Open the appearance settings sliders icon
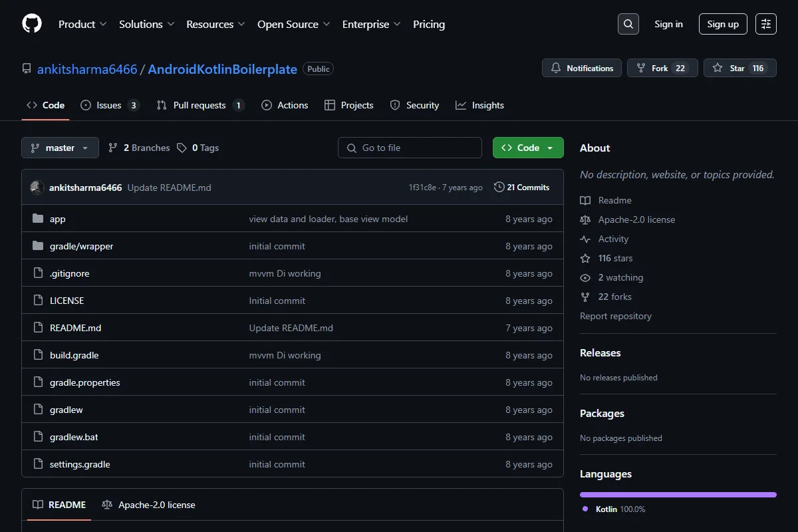This screenshot has width=798, height=532. (766, 24)
